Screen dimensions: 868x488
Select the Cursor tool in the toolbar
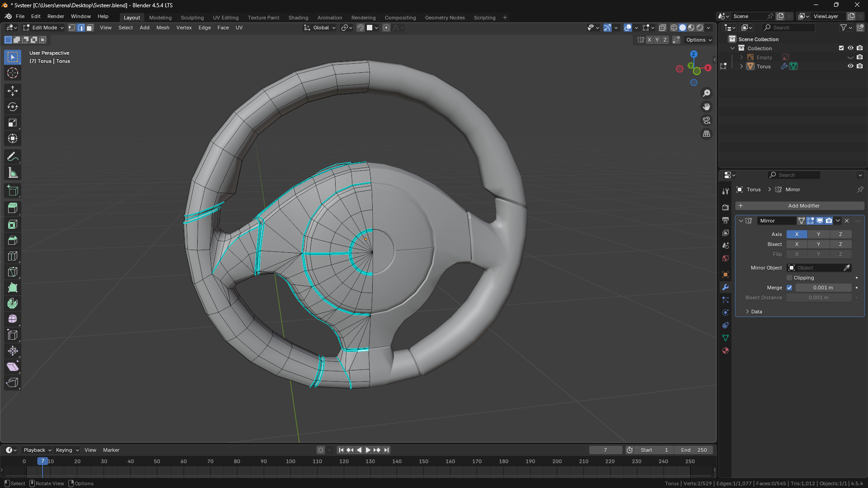(x=13, y=73)
